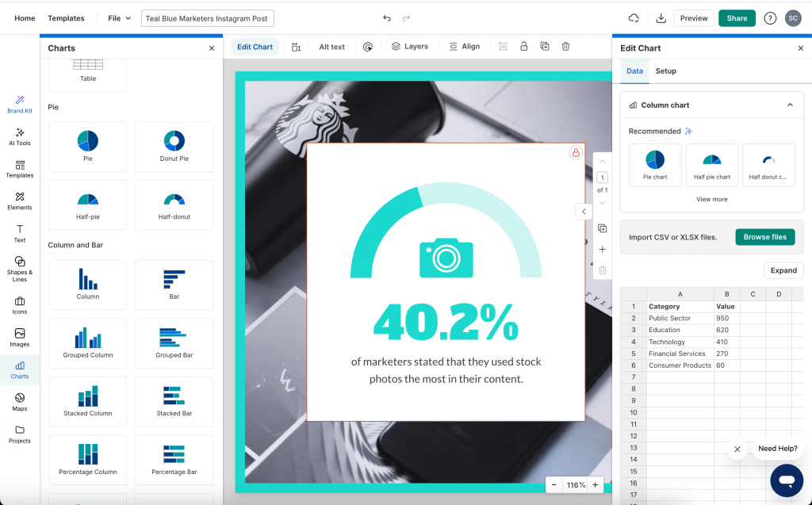812x505 pixels.
Task: Open the Charts sidebar panel
Action: pyautogui.click(x=20, y=369)
